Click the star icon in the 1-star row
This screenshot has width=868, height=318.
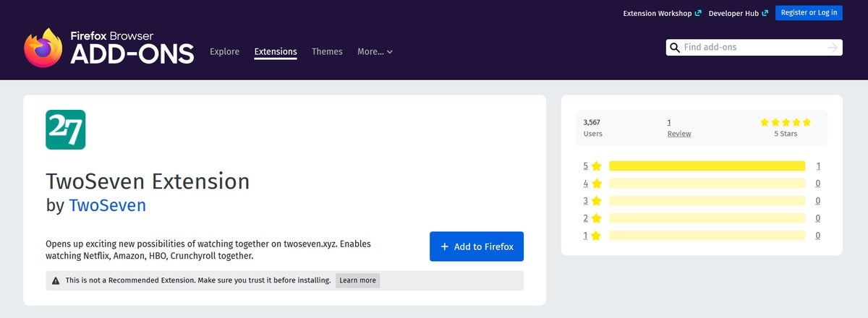click(x=597, y=235)
